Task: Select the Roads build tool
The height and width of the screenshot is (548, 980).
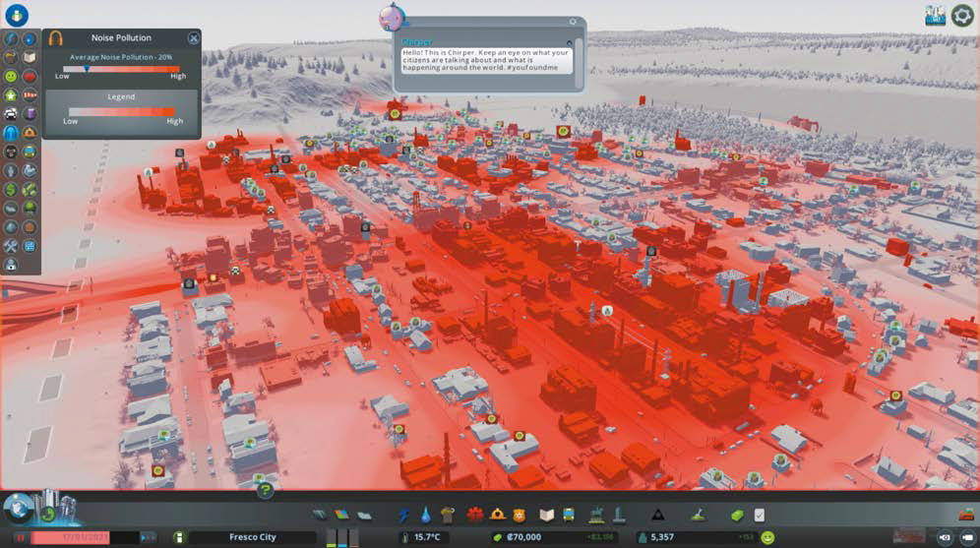Action: tap(320, 516)
